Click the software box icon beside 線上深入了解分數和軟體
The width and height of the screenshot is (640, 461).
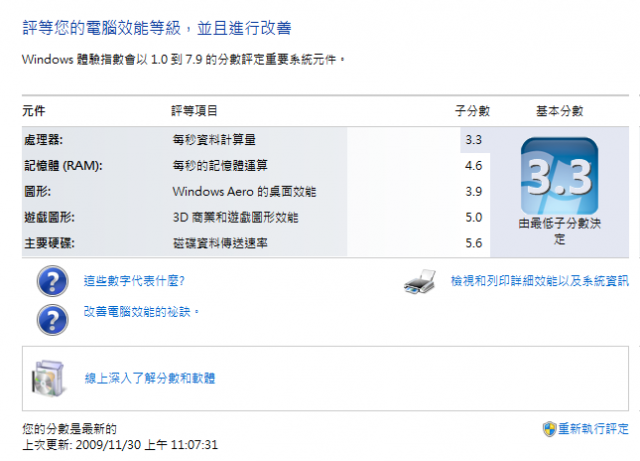48,379
